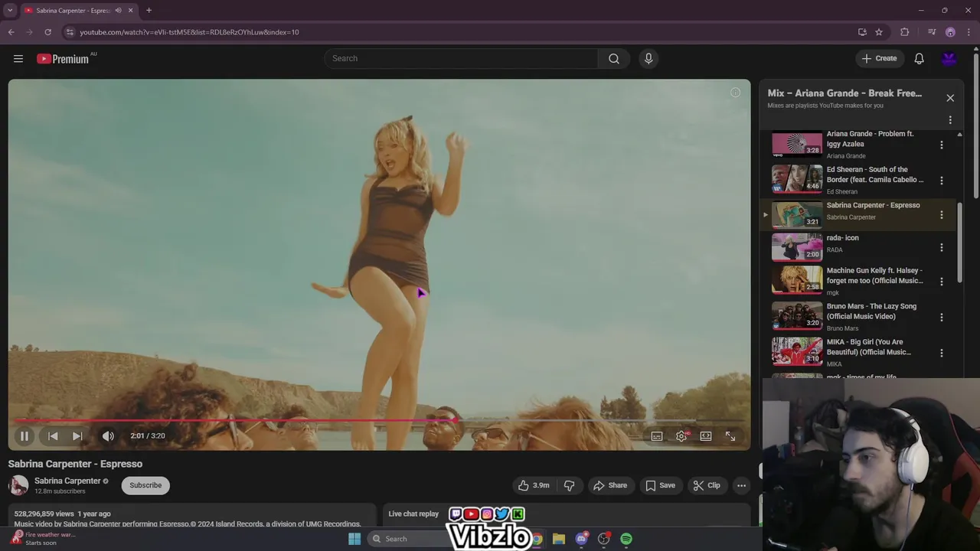Open options for The Lazy Song
The width and height of the screenshot is (980, 551).
(942, 317)
